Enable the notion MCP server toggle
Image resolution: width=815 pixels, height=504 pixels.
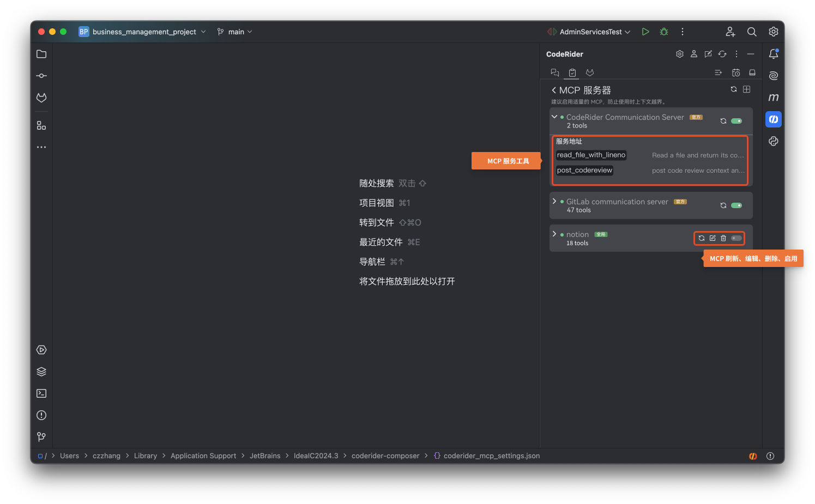pos(736,238)
